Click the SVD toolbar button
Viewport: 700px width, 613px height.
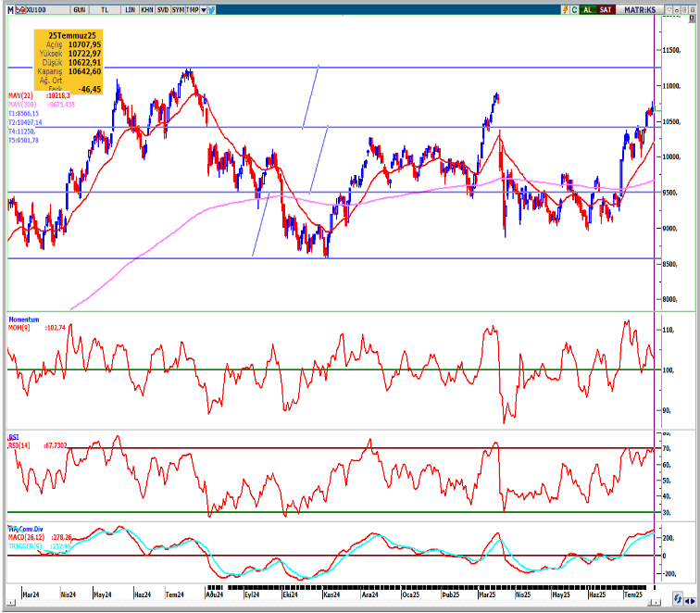[163, 10]
